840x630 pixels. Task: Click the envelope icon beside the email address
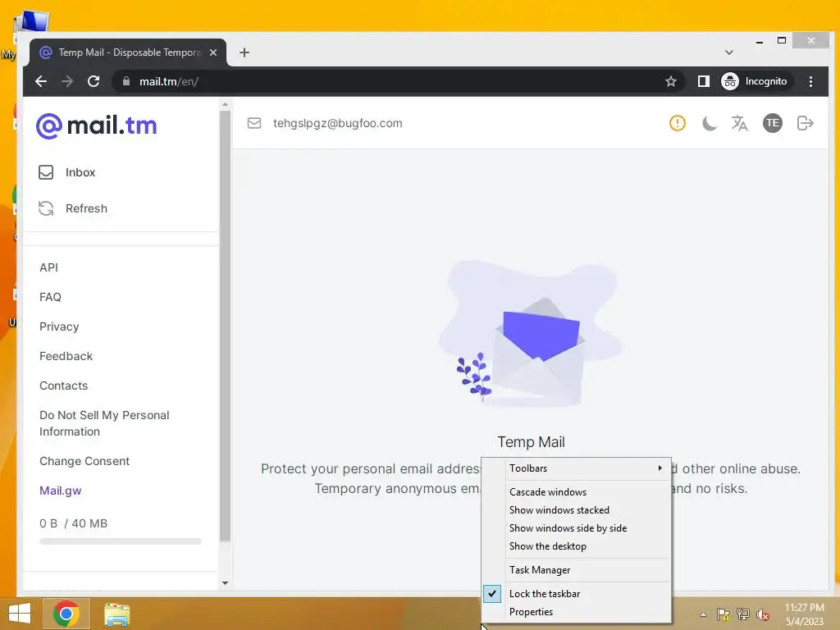point(254,123)
